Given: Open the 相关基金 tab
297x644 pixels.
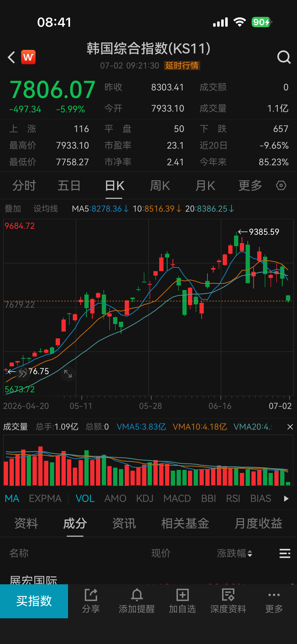Looking at the screenshot, I should pos(185,523).
